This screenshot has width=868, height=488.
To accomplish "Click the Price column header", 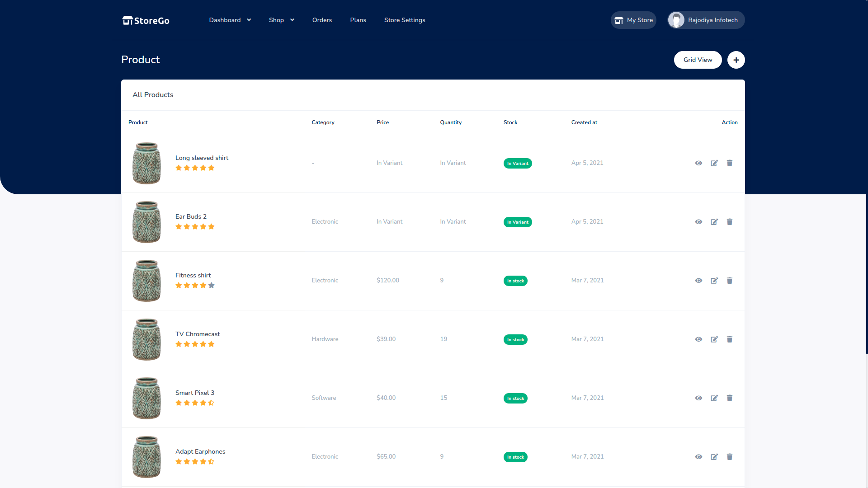I will pos(382,122).
